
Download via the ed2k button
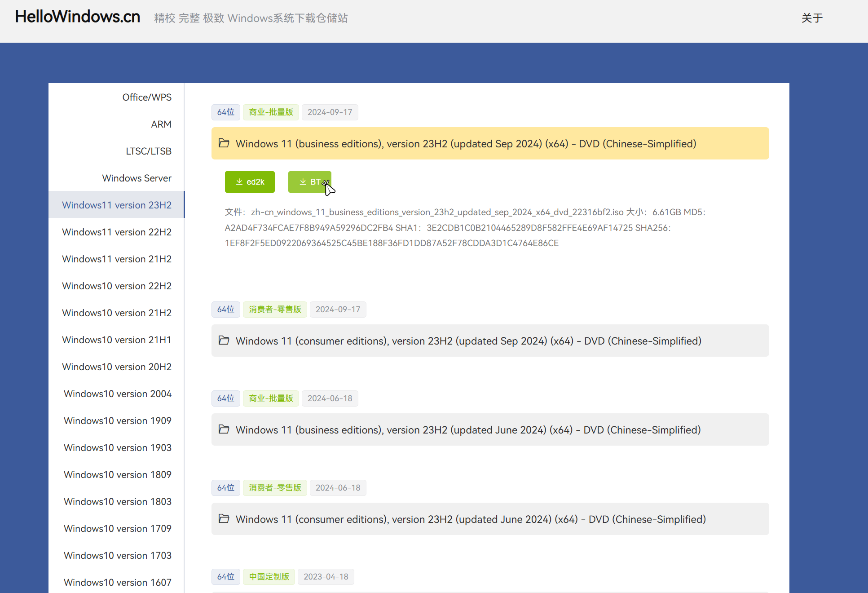[250, 182]
